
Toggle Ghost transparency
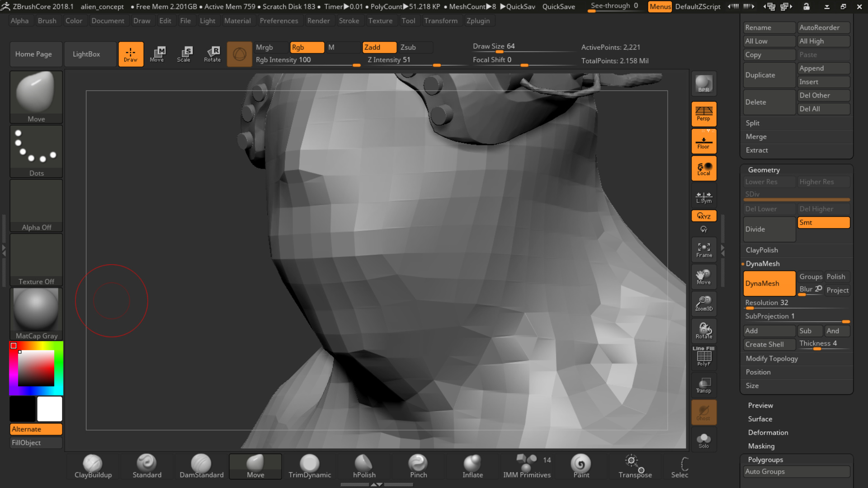(x=704, y=412)
